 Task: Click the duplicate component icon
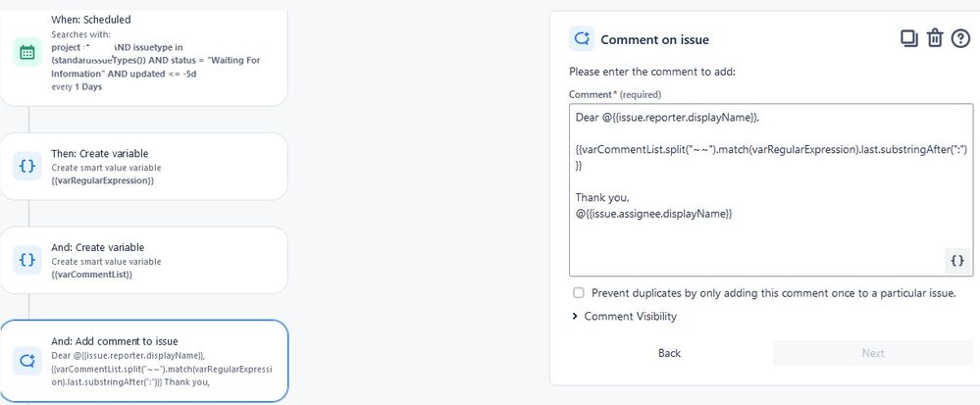click(908, 39)
